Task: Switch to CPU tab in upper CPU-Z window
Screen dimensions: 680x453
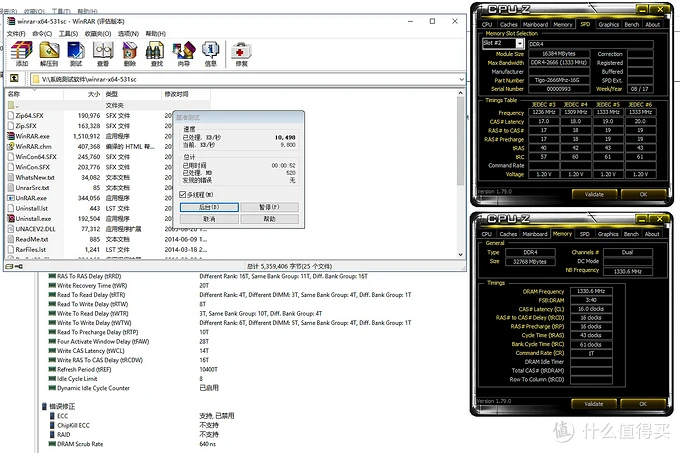Action: (x=487, y=25)
